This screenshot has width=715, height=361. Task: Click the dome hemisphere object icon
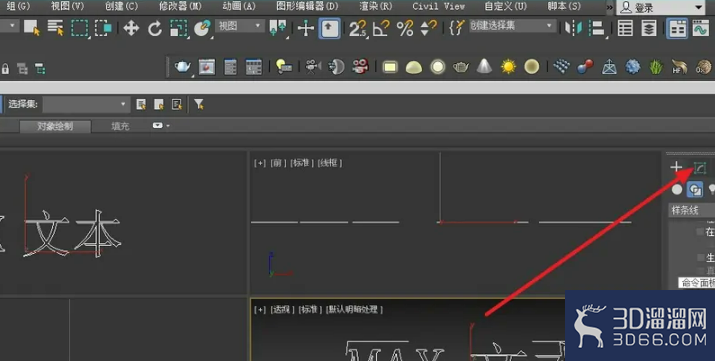click(414, 67)
